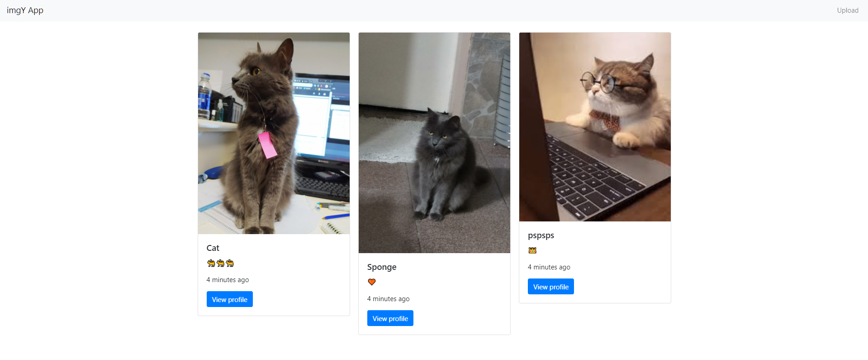Image resolution: width=868 pixels, height=360 pixels.
Task: Click the orange heart icon under Sponge
Action: click(372, 282)
